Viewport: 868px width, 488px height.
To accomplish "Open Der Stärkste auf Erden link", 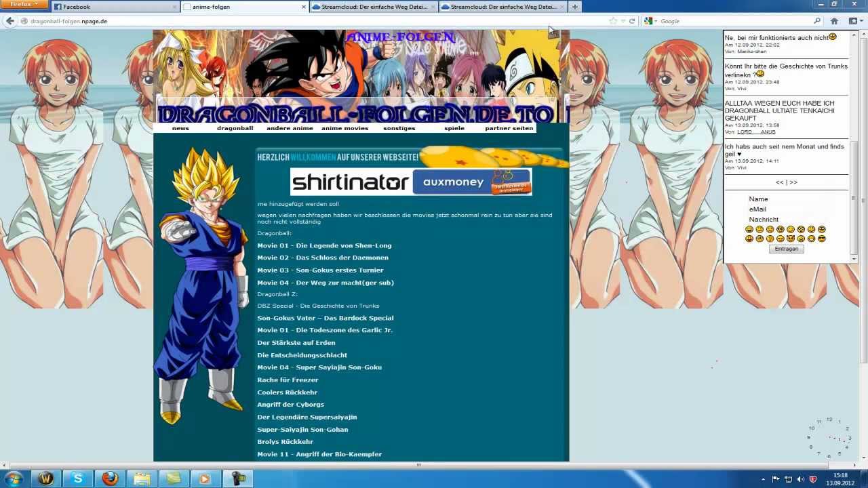I will tap(296, 343).
